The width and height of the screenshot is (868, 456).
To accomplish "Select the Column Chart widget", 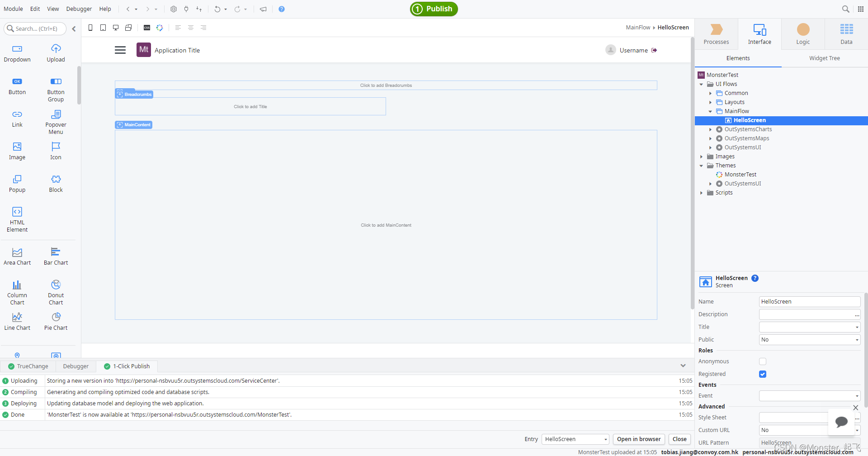I will click(17, 293).
